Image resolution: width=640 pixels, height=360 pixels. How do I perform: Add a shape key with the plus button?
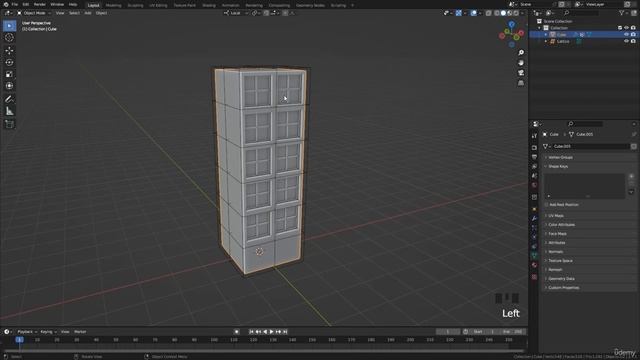coord(631,176)
